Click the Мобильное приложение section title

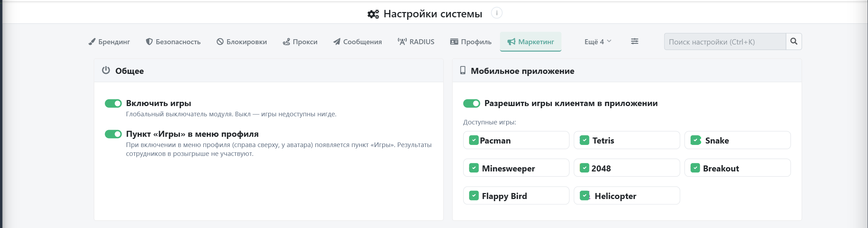[522, 71]
